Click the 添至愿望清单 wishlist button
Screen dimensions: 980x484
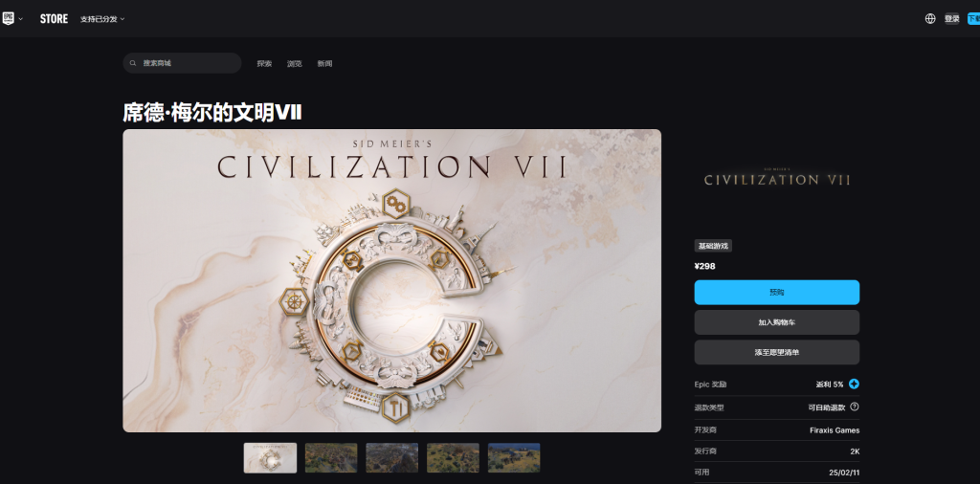point(777,352)
